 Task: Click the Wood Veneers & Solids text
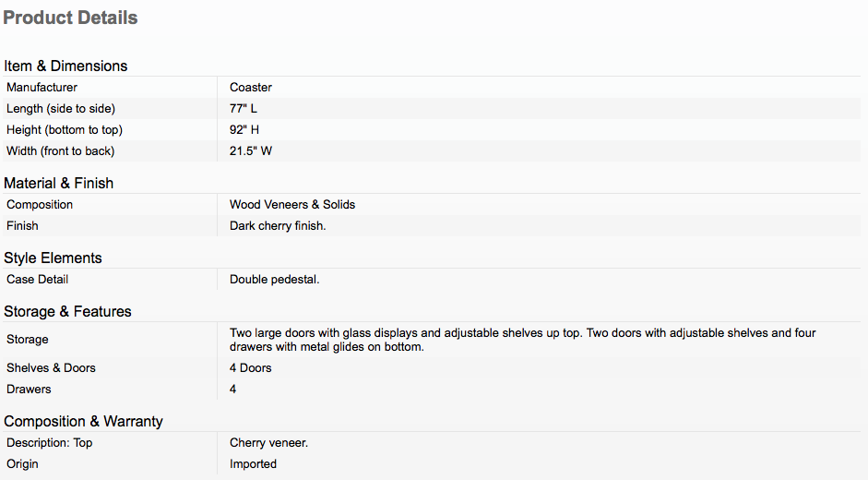tap(292, 205)
